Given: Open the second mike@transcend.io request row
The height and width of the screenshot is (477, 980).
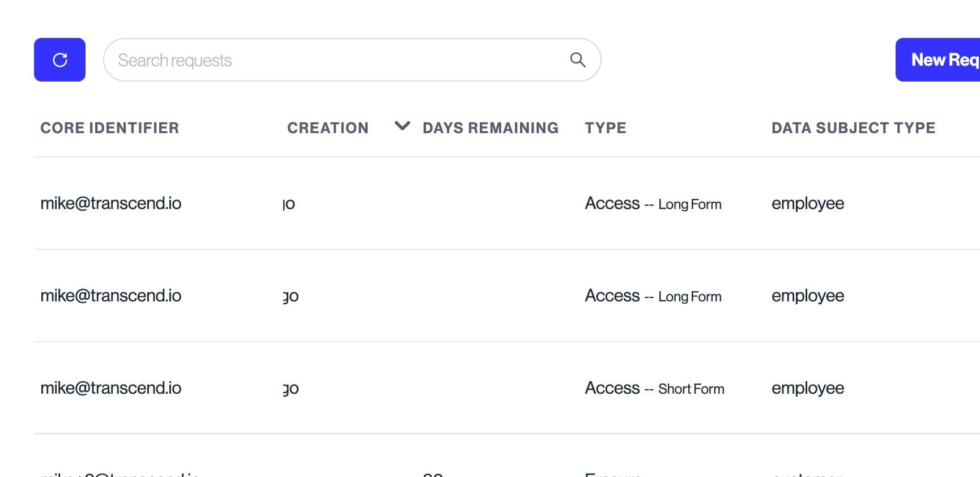Looking at the screenshot, I should 111,296.
